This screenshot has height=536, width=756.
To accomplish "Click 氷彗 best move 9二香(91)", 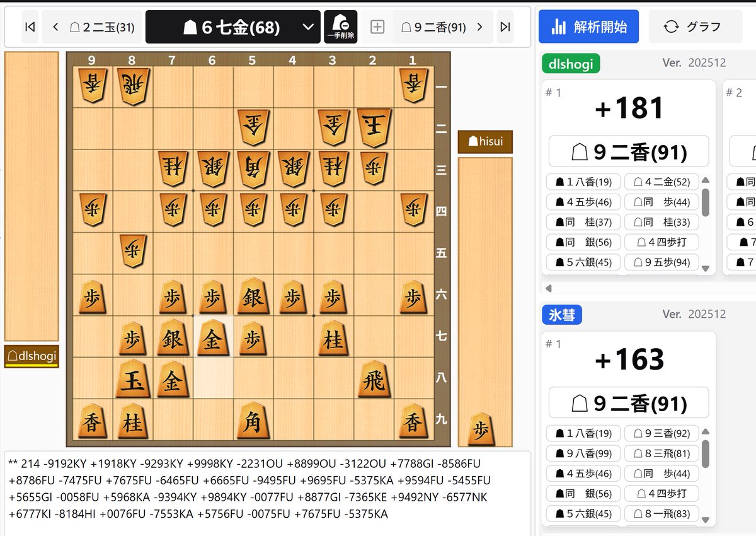I will click(x=629, y=403).
